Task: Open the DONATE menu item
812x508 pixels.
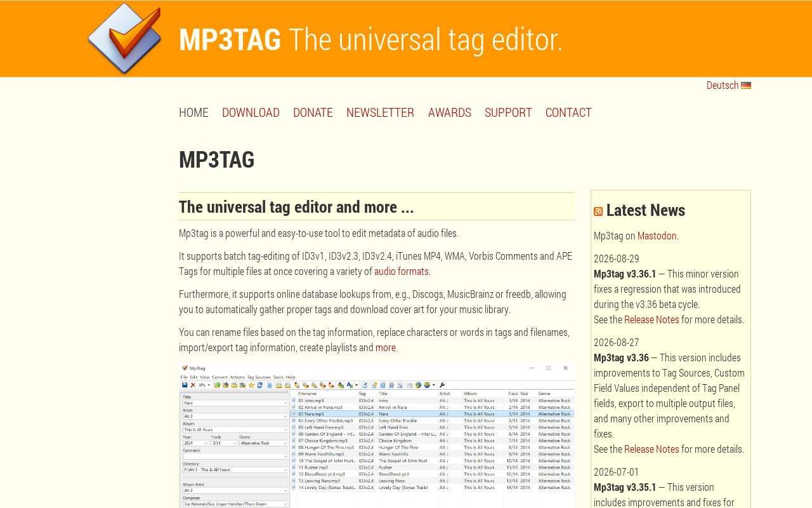Action: click(313, 112)
